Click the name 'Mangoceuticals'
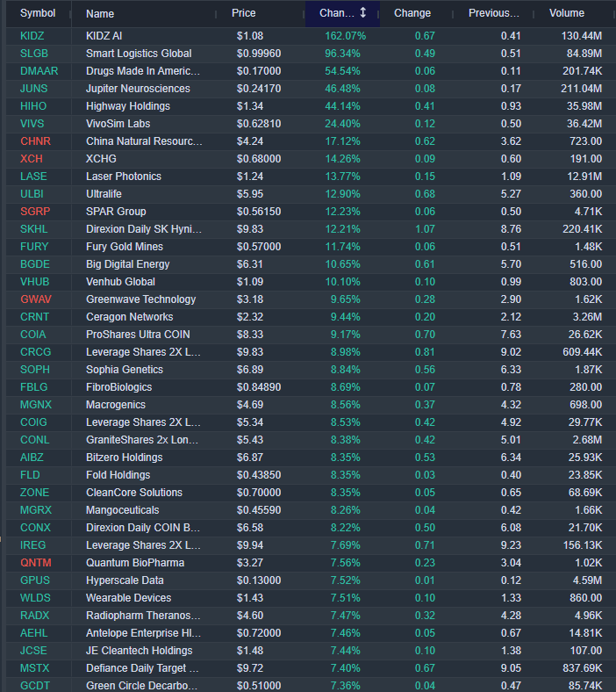 (123, 510)
